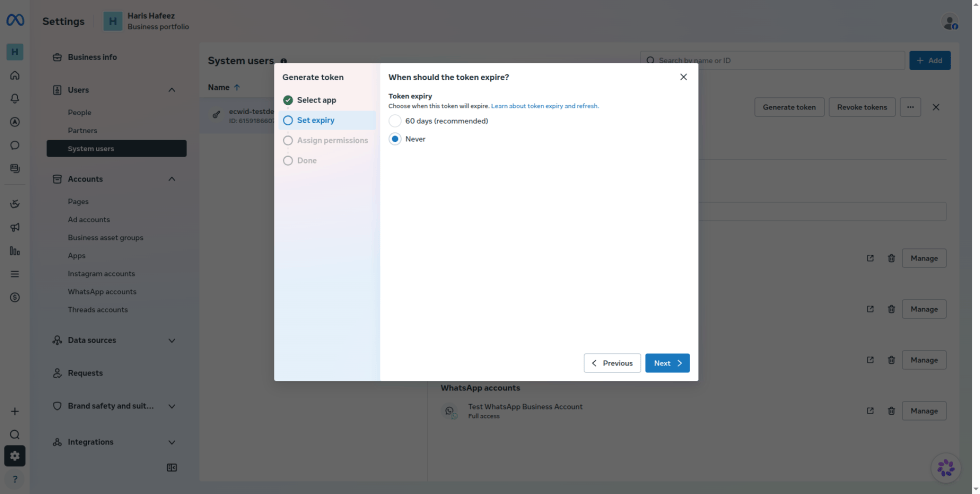Click the info icon beside System users
This screenshot has height=494, width=980.
pyautogui.click(x=284, y=61)
